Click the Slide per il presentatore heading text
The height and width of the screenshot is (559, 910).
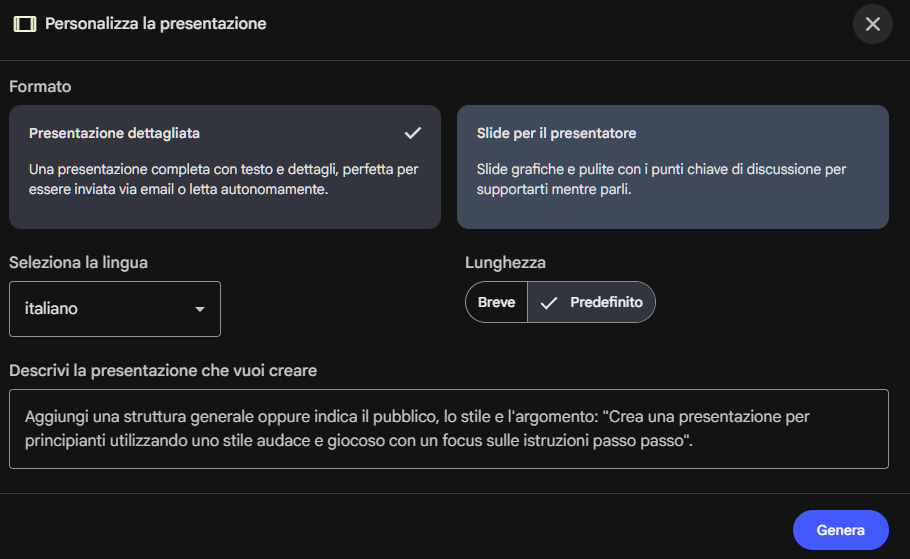coord(556,133)
